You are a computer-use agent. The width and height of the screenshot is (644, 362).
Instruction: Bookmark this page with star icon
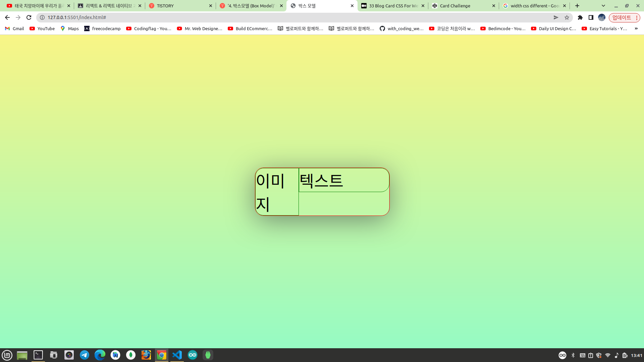tap(567, 17)
